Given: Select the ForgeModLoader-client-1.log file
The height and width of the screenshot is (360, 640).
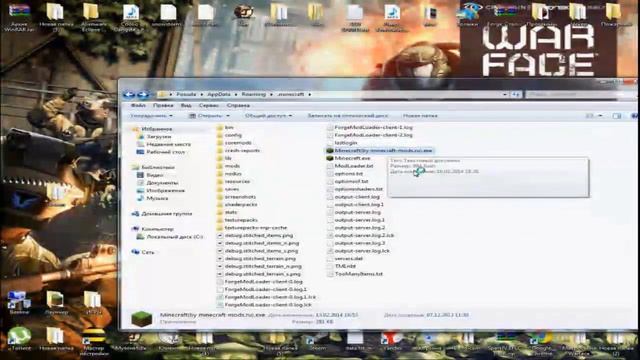Looking at the screenshot, I should point(373,127).
